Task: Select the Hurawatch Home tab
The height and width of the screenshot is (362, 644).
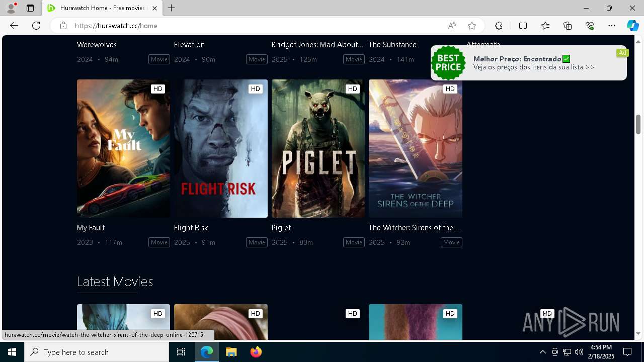Action: [102, 8]
